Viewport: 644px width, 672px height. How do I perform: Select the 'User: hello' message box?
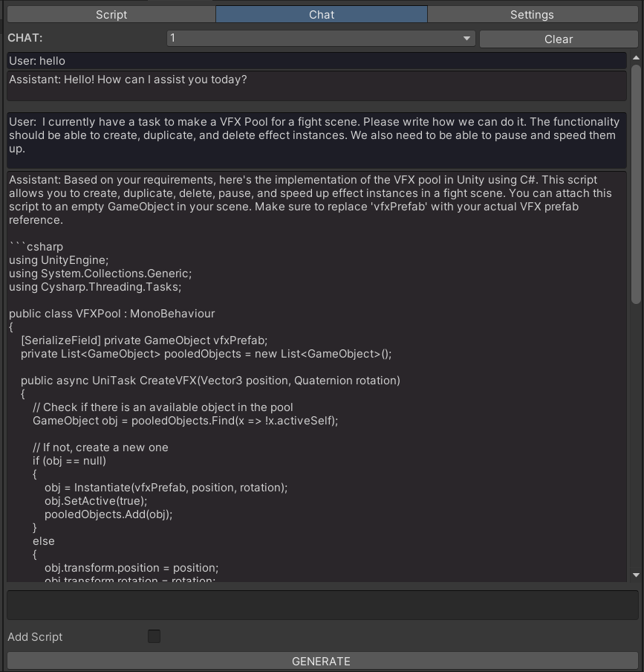[x=316, y=61]
